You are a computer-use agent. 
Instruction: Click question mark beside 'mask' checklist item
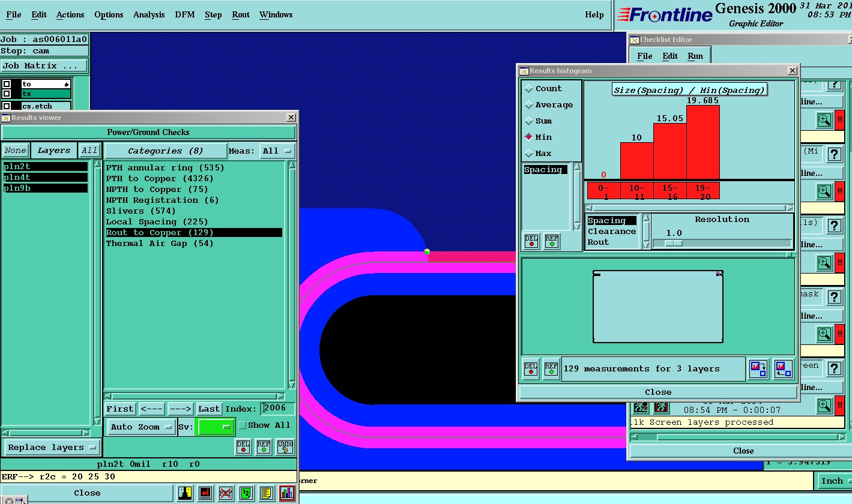[834, 297]
